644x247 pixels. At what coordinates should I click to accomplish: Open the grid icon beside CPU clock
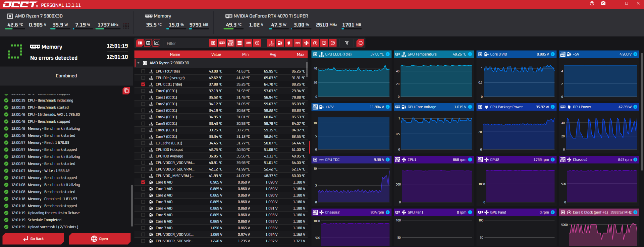pos(126,25)
